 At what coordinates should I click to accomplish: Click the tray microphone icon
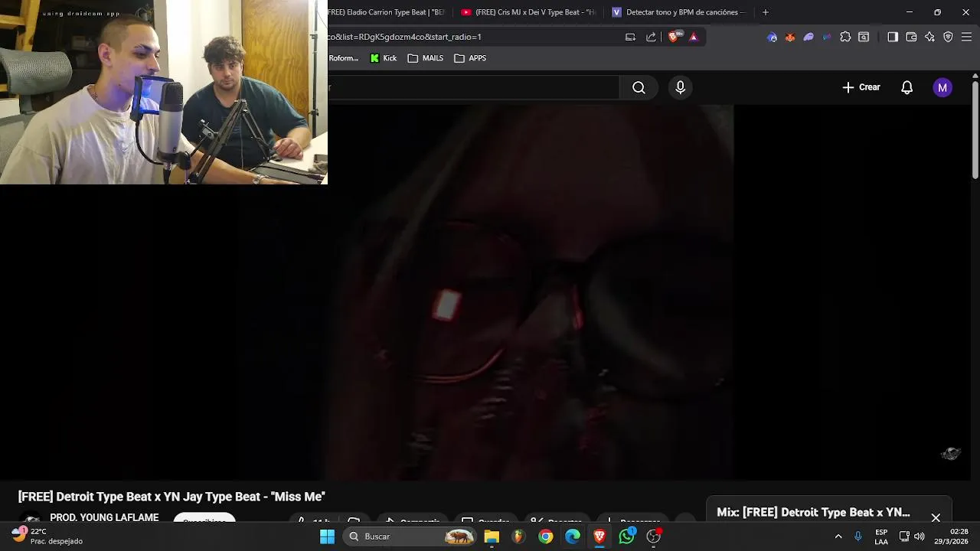[x=858, y=536]
